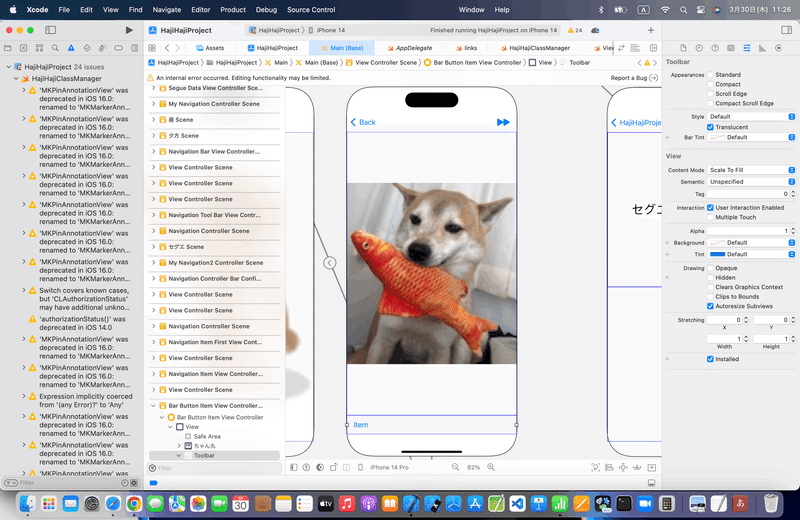
Task: Expand My Navigation Controller Scene
Action: click(x=153, y=104)
